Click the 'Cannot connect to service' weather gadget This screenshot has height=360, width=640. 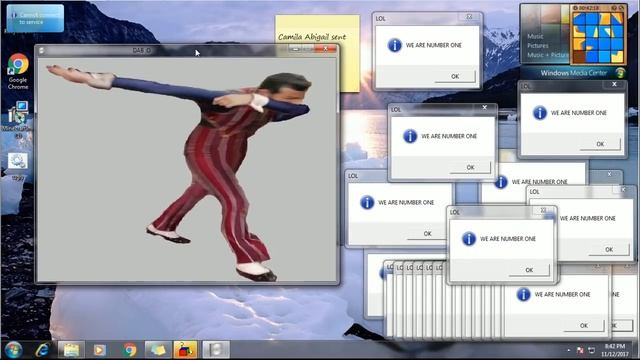35,18
